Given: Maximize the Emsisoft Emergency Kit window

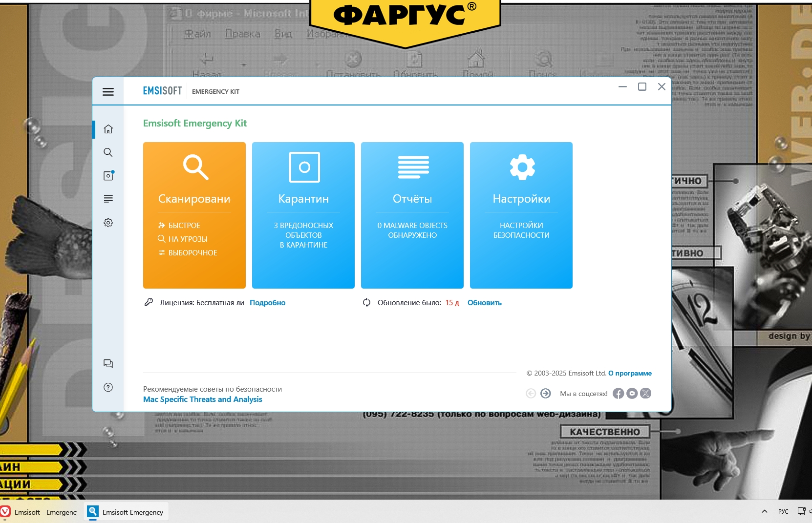Looking at the screenshot, I should pyautogui.click(x=642, y=86).
